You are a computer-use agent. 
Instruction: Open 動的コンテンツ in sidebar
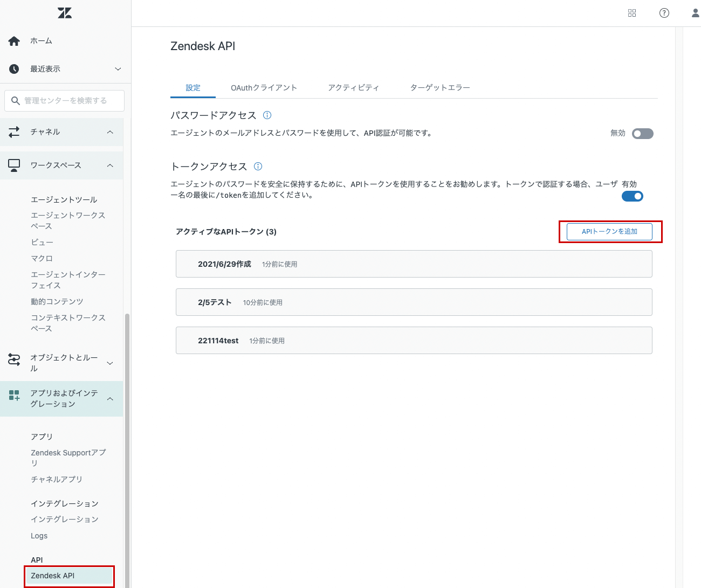tap(57, 302)
